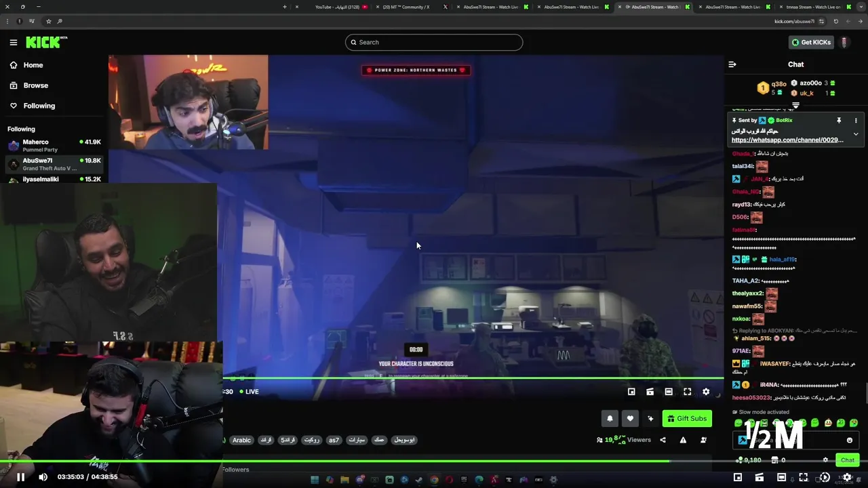The image size is (868, 488).
Task: Open the channel shop icon
Action: point(775,460)
